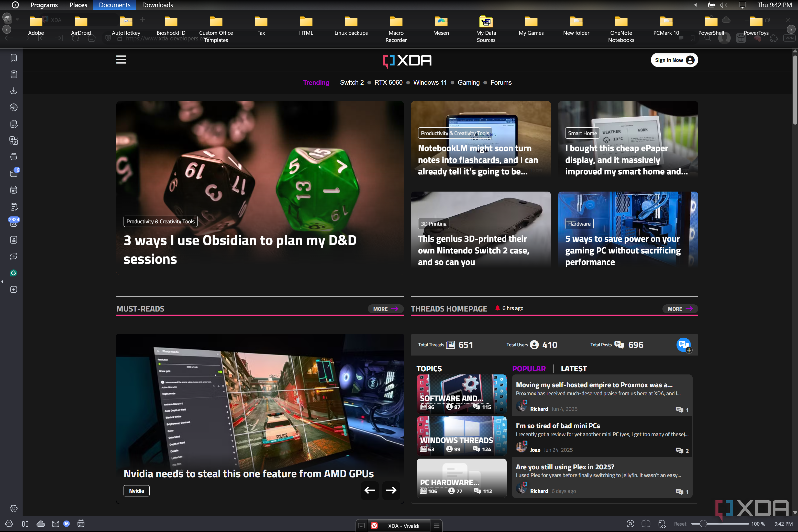798x532 pixels.
Task: Switch thread list to POPULAR
Action: tap(529, 369)
